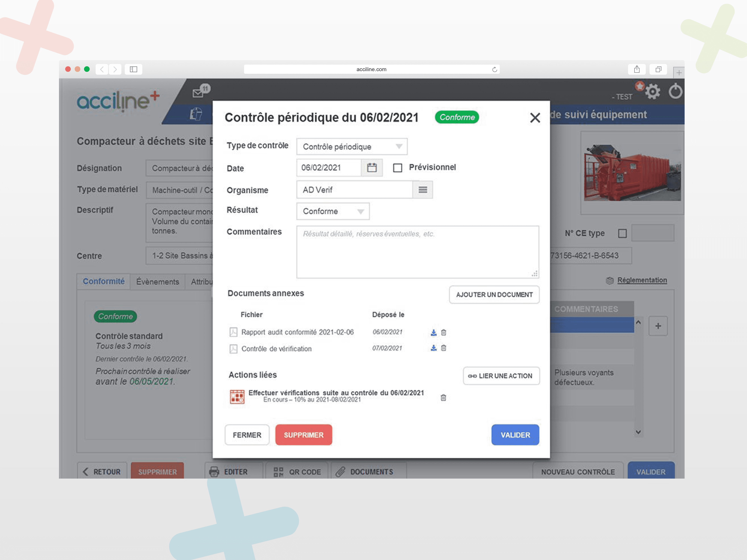Click the power logout icon
Viewport: 747px width, 560px height.
pos(675,91)
